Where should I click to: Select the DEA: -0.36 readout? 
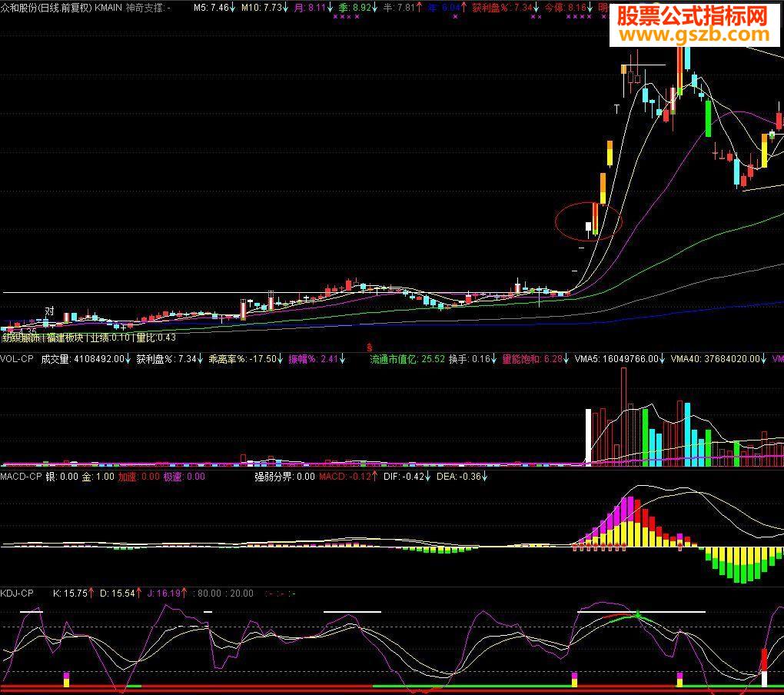click(x=462, y=477)
